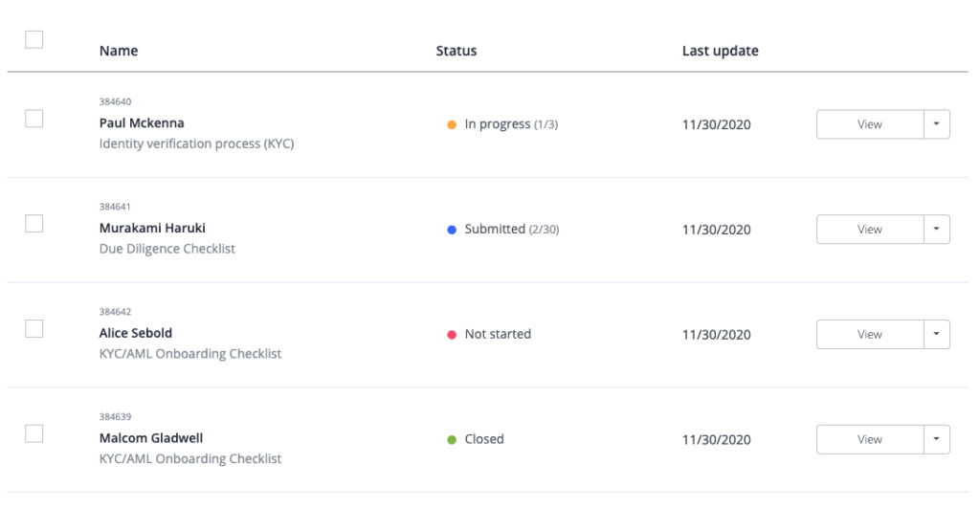Open dropdown arrow beside Paul Mckenna's View
The width and height of the screenshot is (980, 509).
click(x=936, y=124)
